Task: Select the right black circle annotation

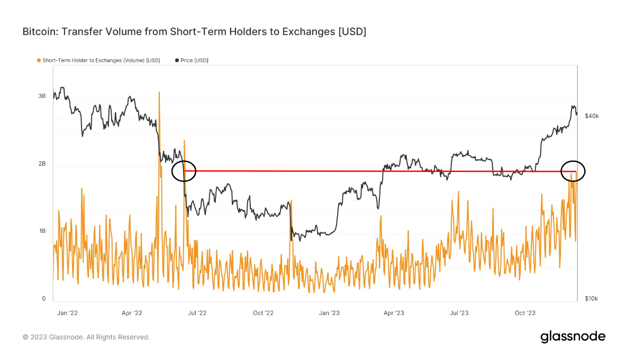Action: (573, 171)
